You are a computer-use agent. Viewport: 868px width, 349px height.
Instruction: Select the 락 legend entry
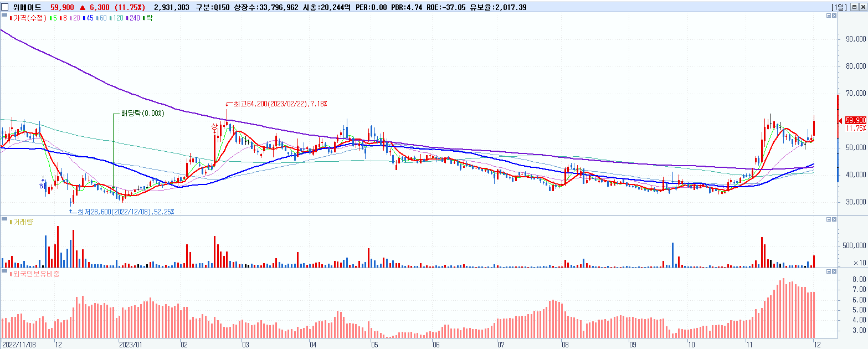point(147,18)
